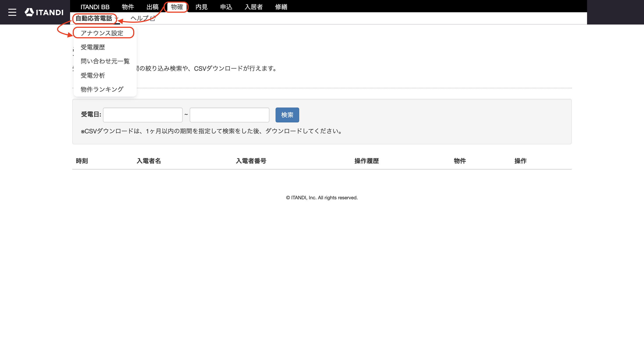Click the 物件 table column header
This screenshot has height=364, width=644.
[x=460, y=161]
